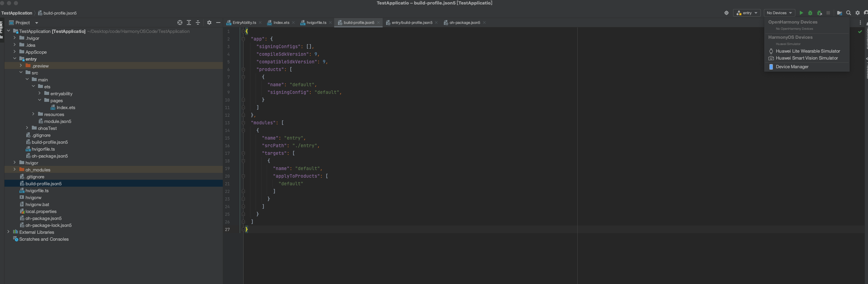Open Project panel options gear
The width and height of the screenshot is (868, 284).
coord(209,23)
